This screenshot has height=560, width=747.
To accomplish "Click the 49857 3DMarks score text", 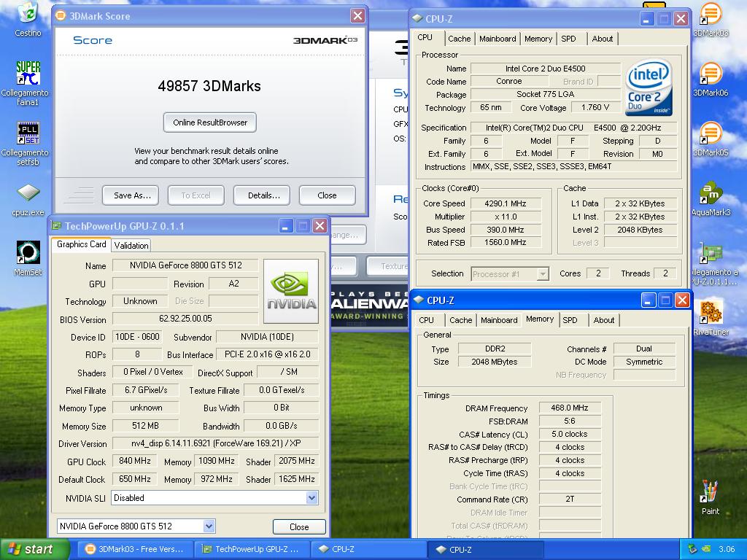I will (x=209, y=86).
